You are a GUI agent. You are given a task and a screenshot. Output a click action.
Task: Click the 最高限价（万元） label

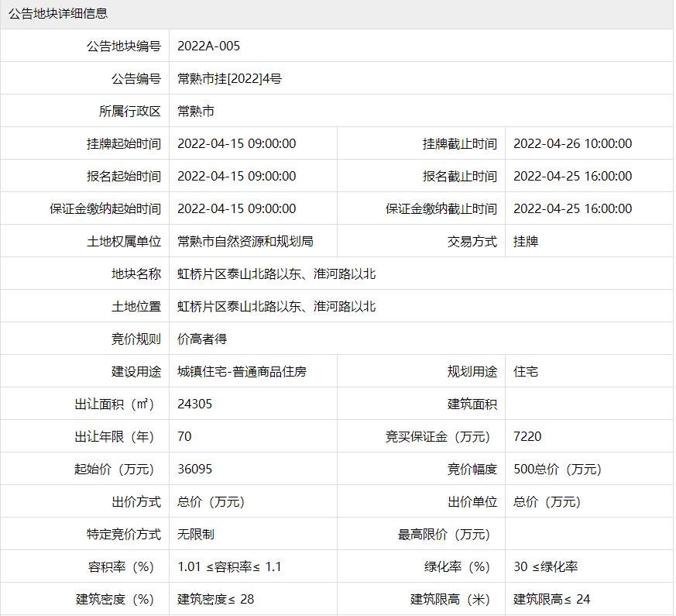coord(444,535)
